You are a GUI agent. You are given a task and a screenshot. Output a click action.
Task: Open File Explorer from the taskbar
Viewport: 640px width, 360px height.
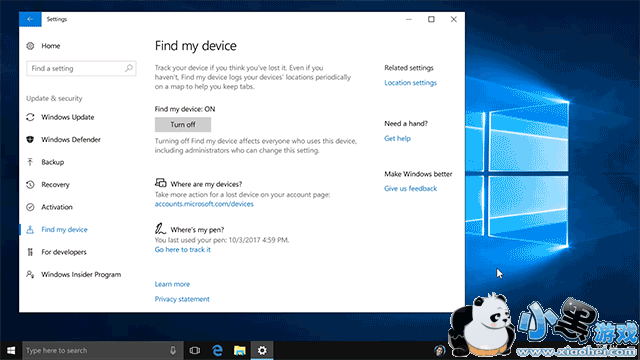[x=240, y=350]
